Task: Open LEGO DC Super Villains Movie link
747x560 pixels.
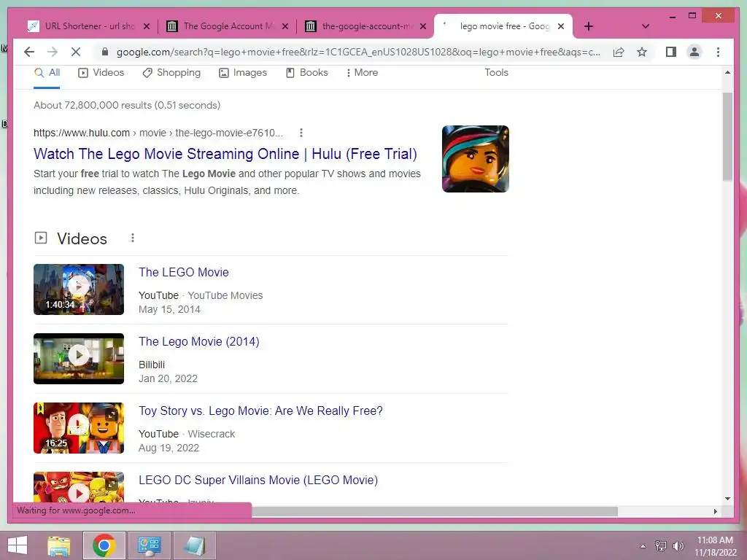Action: click(258, 480)
